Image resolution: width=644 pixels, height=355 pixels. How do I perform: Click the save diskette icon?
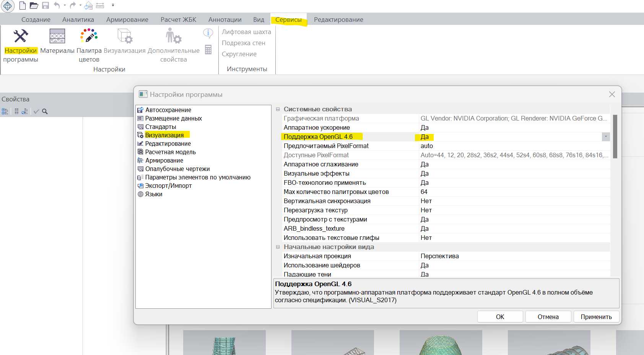point(46,5)
